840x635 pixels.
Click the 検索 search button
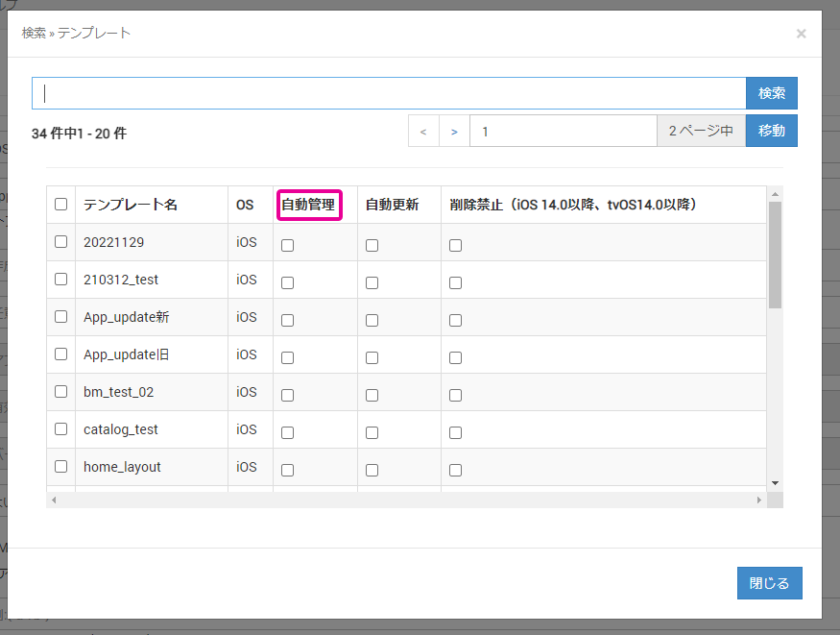(772, 93)
